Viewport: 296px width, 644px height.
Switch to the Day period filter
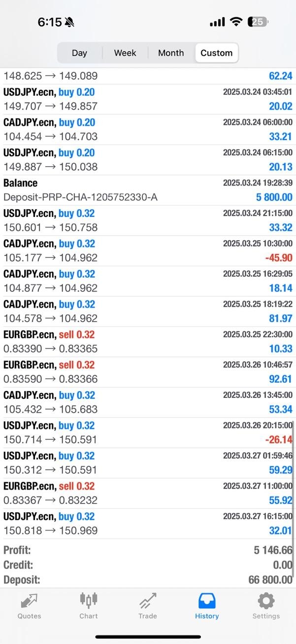[79, 53]
